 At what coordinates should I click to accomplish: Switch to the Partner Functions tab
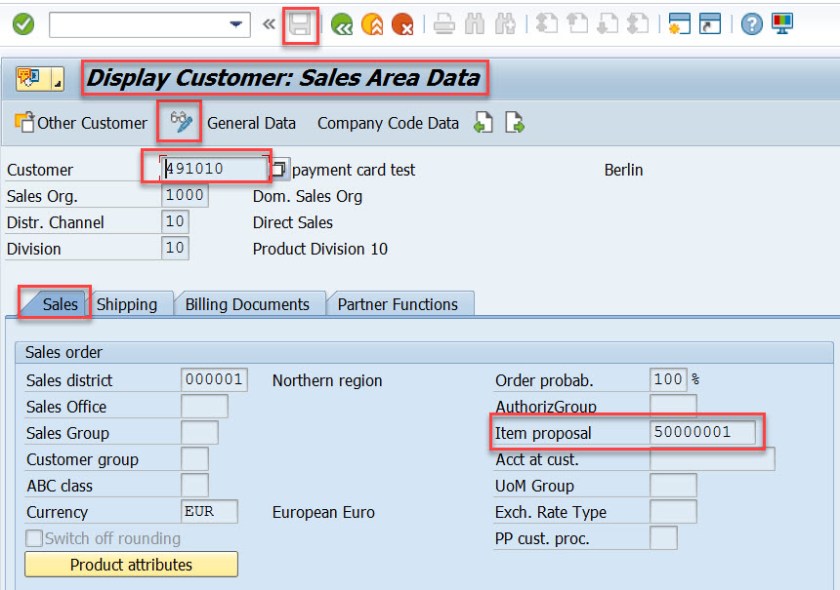pyautogui.click(x=398, y=304)
